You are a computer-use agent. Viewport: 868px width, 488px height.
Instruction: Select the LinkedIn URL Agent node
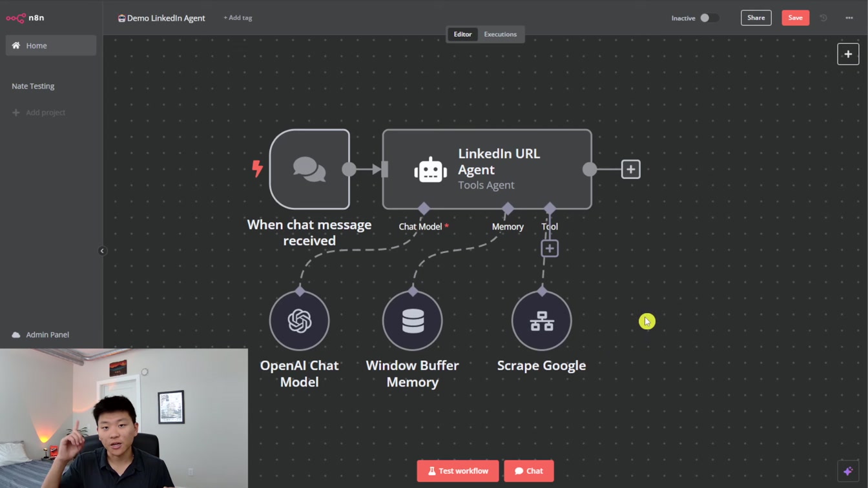coord(487,169)
